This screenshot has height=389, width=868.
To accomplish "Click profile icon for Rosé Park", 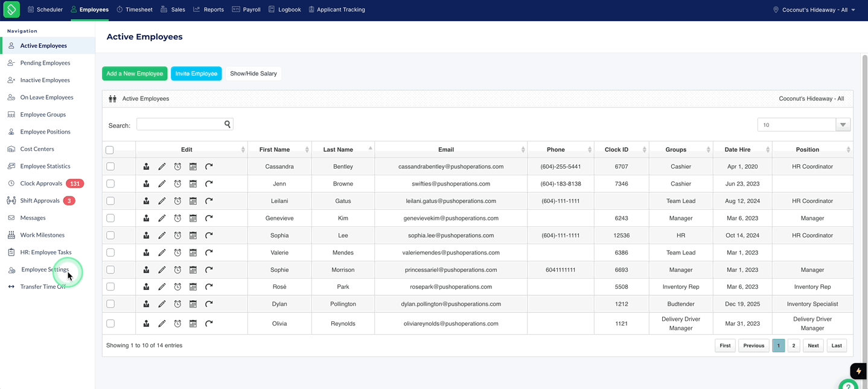I will click(x=146, y=287).
